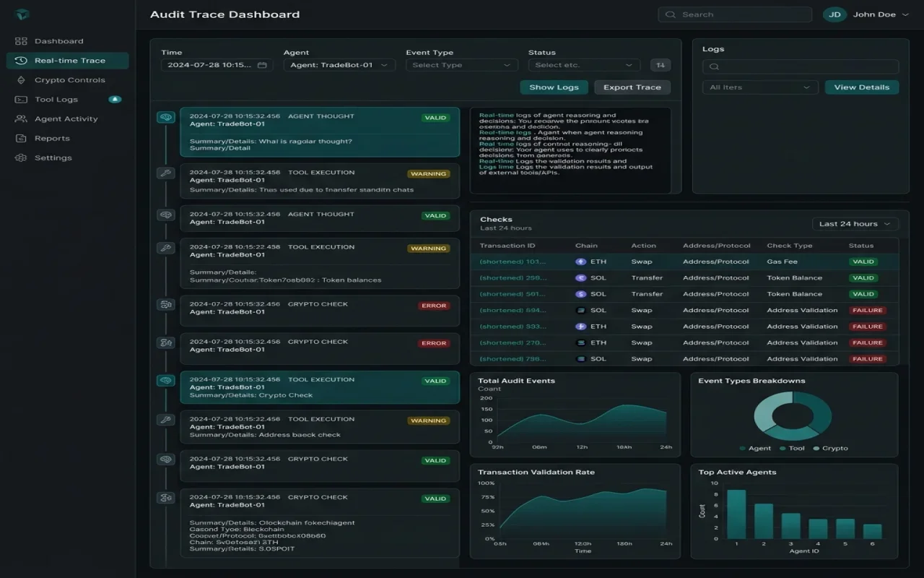Expand the John Doe account menu chevron
924x578 pixels.
[x=905, y=14]
